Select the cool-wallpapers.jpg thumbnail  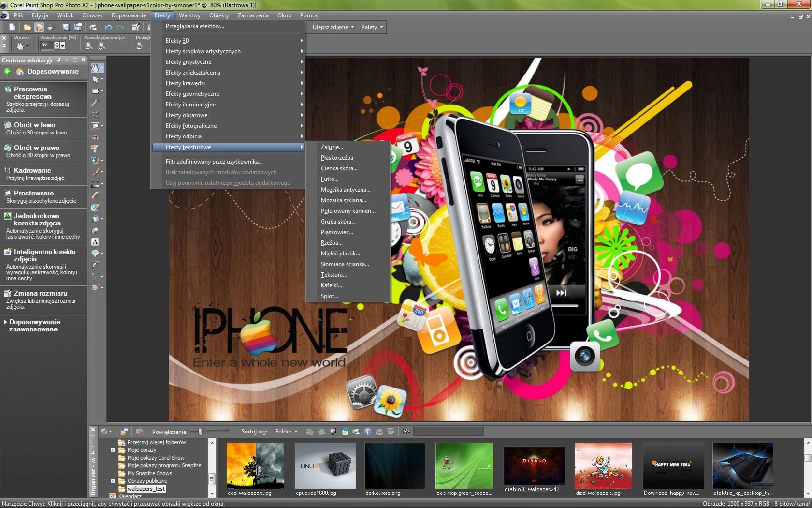click(x=255, y=465)
